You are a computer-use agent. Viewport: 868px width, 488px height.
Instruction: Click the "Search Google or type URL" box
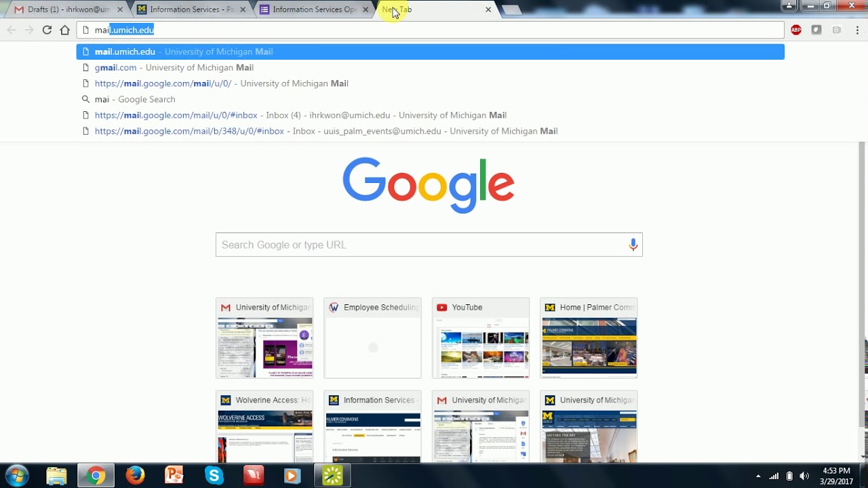pyautogui.click(x=429, y=245)
